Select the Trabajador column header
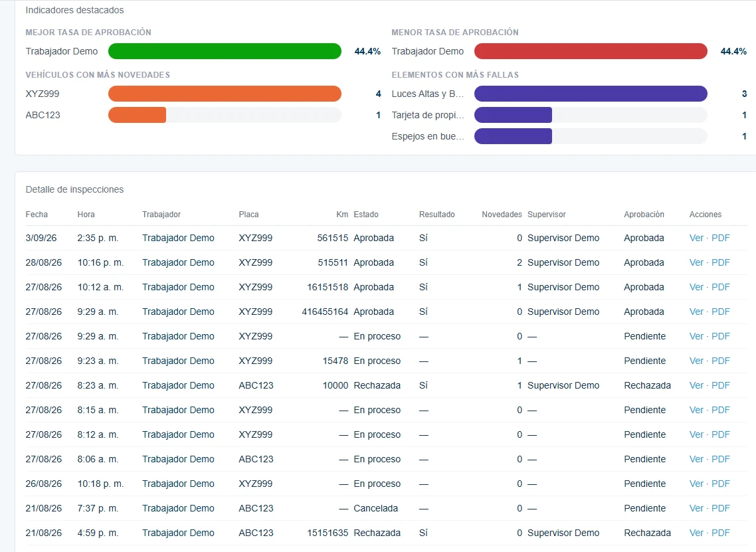756x552 pixels. click(161, 215)
